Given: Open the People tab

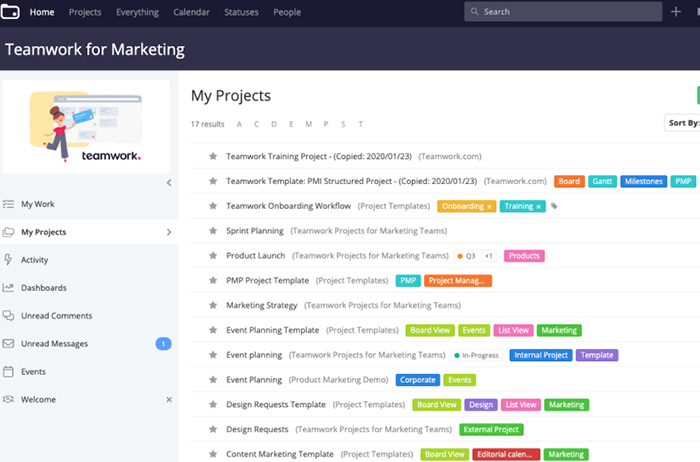Looking at the screenshot, I should [x=287, y=12].
